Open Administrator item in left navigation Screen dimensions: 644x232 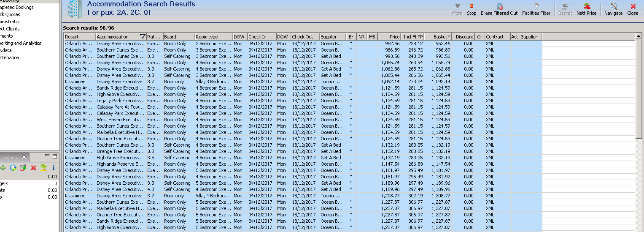click(x=10, y=22)
